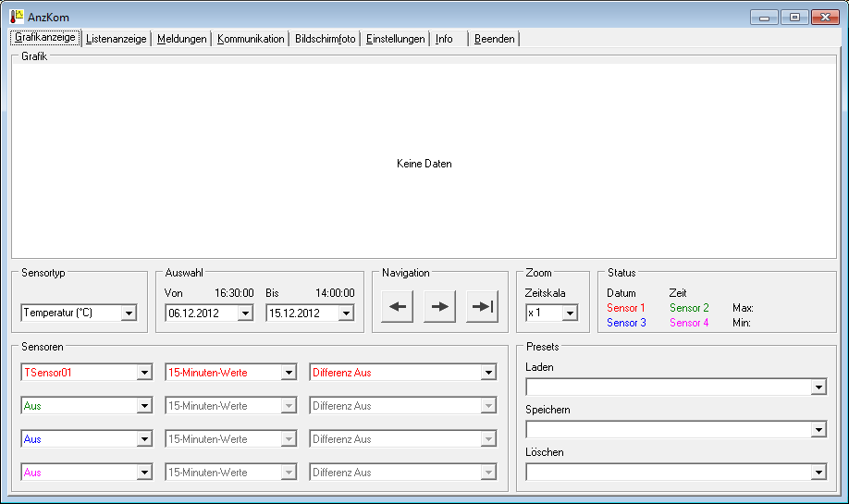Expand the red 15-Minuten-Werte dropdown
This screenshot has height=504, width=849.
click(x=289, y=373)
